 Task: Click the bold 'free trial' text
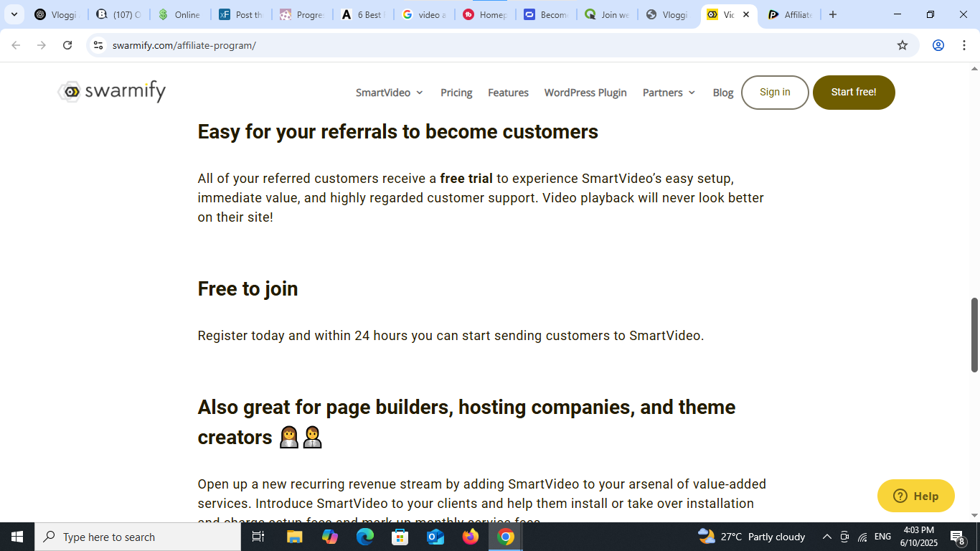(466, 179)
